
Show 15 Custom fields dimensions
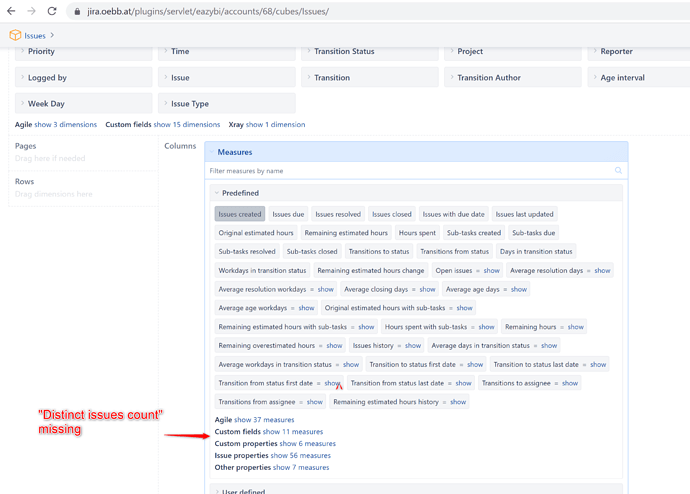[187, 124]
